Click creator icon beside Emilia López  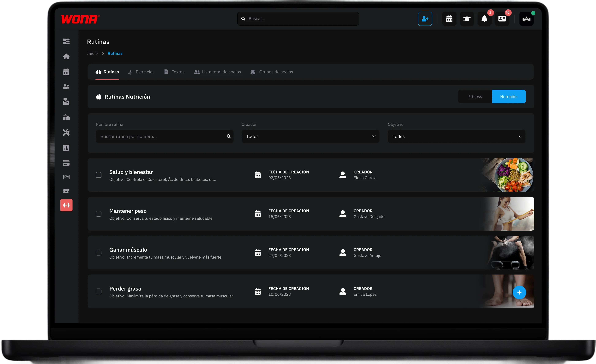343,291
